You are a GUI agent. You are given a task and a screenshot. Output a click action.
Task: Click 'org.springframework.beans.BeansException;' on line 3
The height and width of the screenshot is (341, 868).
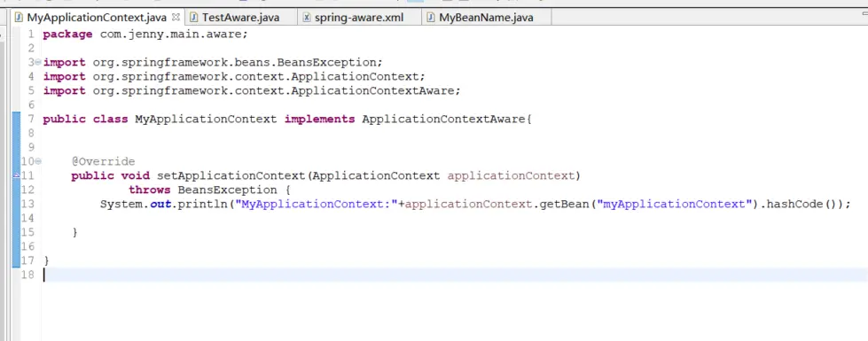coord(238,63)
